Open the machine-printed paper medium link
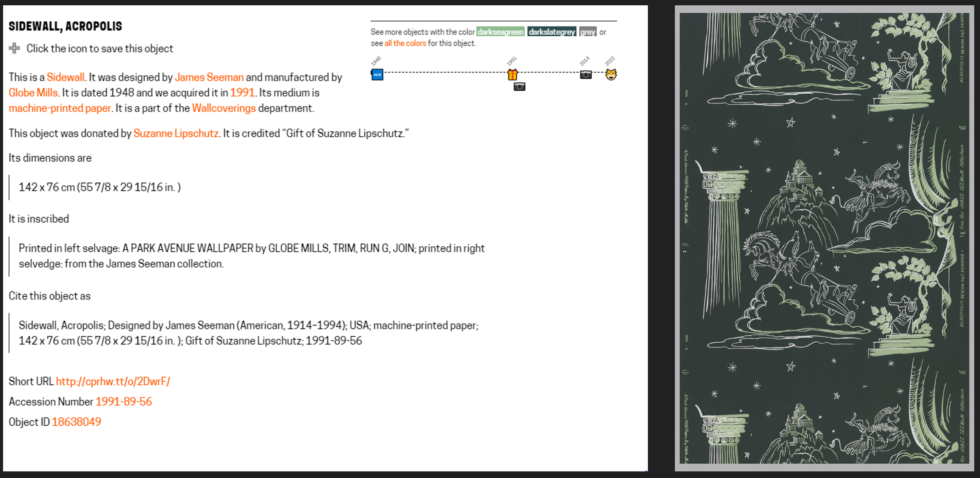 [60, 108]
